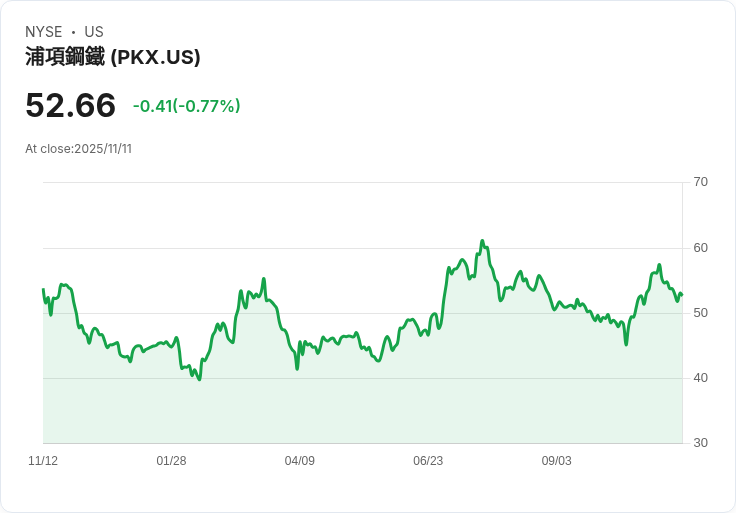Click the 70 y-axis label
The height and width of the screenshot is (513, 736).
click(701, 182)
